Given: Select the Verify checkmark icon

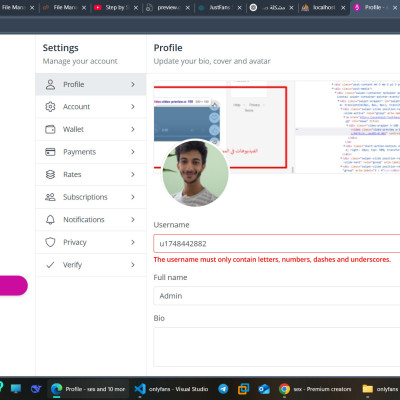Looking at the screenshot, I should click(x=50, y=265).
